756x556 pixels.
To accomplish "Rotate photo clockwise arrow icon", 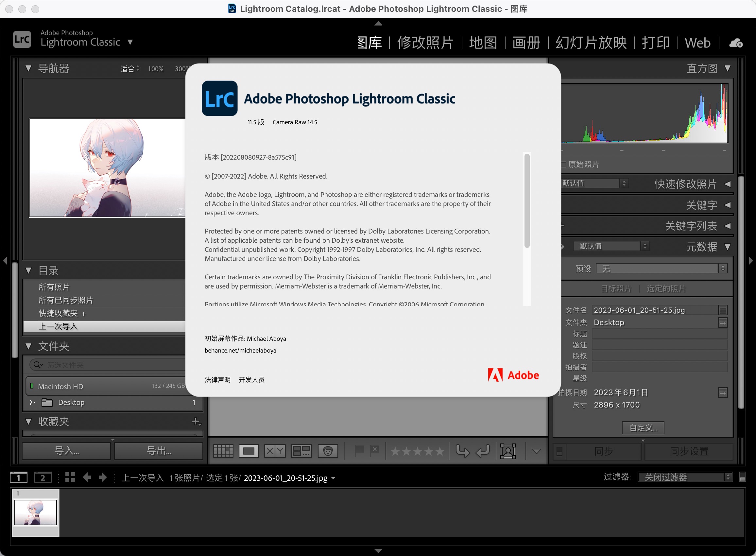I will (482, 451).
